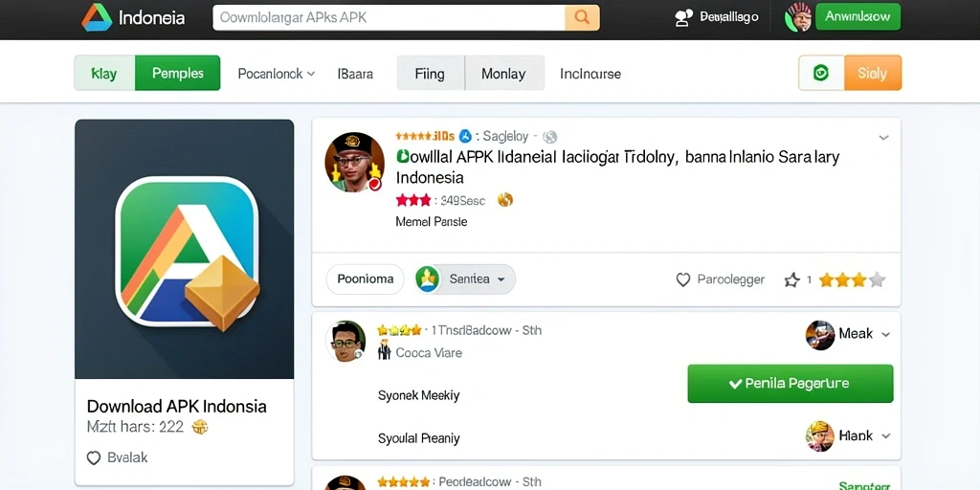Click the user avatar in the header

(x=798, y=17)
